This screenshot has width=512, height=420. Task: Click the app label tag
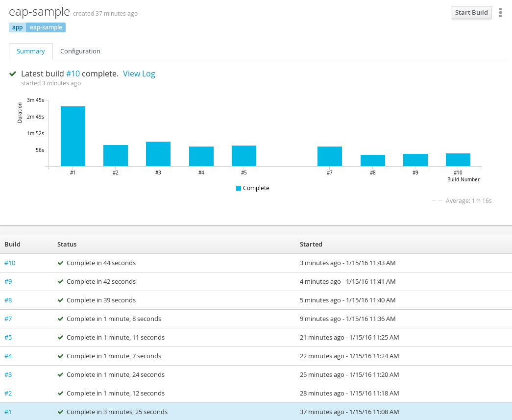[17, 27]
